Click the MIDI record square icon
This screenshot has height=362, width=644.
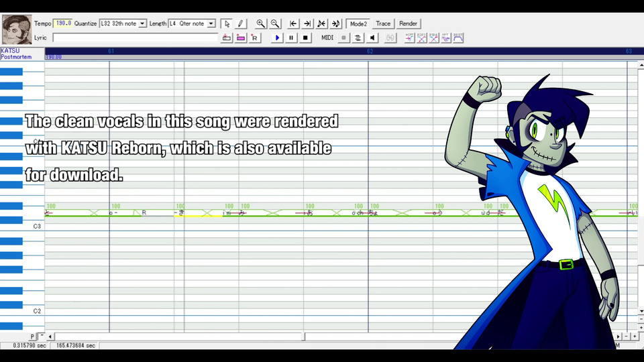tap(343, 38)
